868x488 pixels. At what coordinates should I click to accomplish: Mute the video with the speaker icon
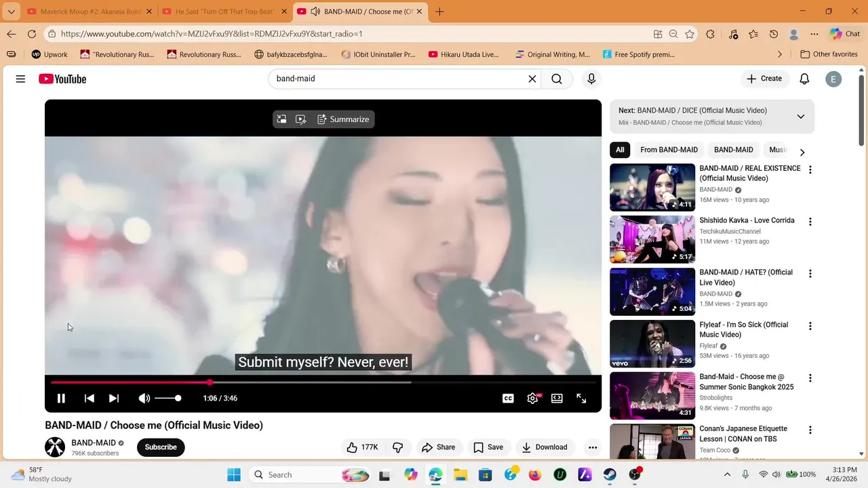(x=144, y=399)
